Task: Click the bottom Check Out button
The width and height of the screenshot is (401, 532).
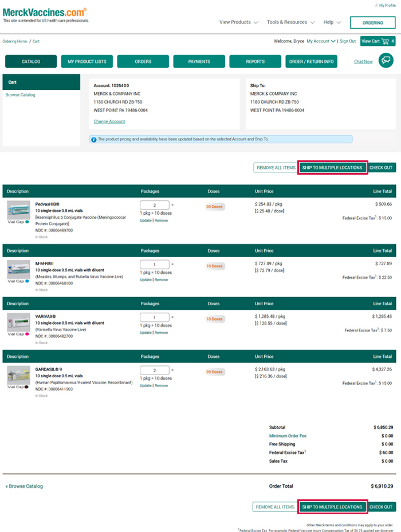Action: [x=381, y=507]
